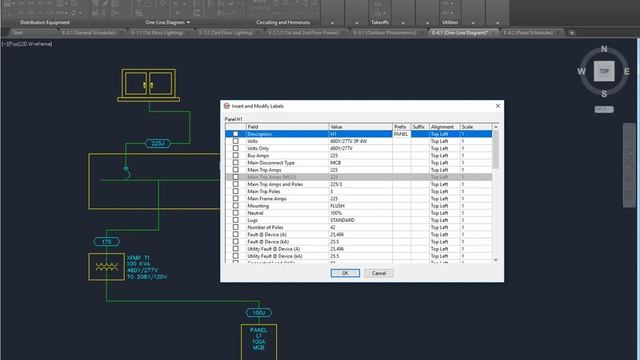This screenshot has height=360, width=640.
Task: Switch to E-1.1 1st Floor Lighting tab
Action: pos(157,33)
